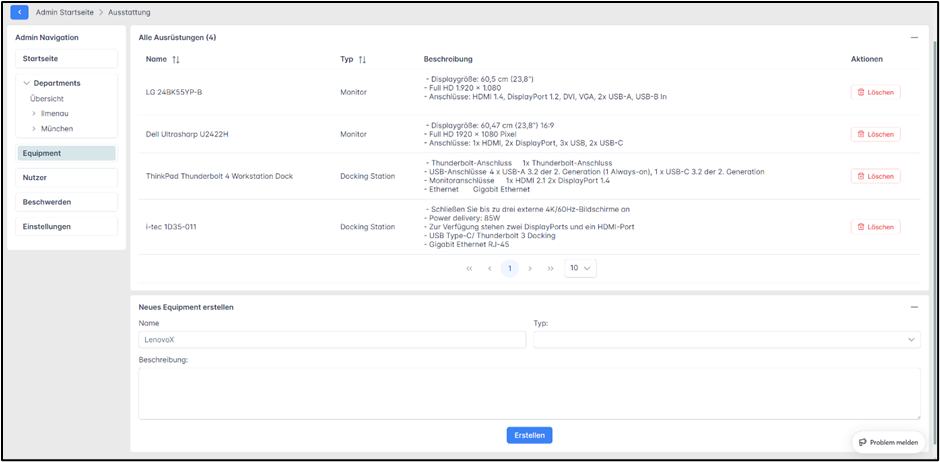Delete the Dell Ultrasharp U2422H entry
This screenshot has height=462, width=940.
(875, 134)
